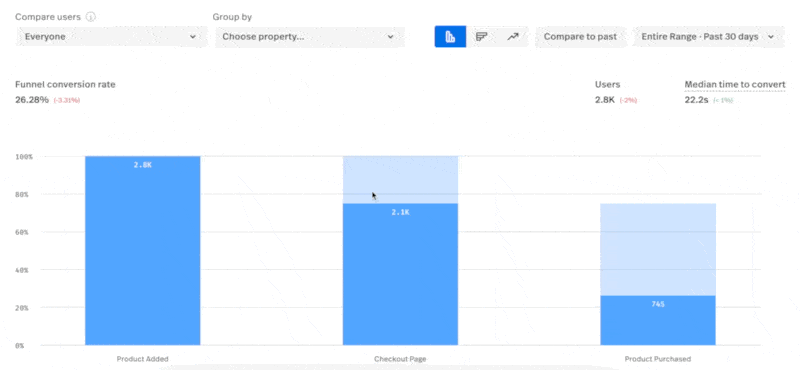
Task: Click the Product Added bar
Action: [x=143, y=251]
